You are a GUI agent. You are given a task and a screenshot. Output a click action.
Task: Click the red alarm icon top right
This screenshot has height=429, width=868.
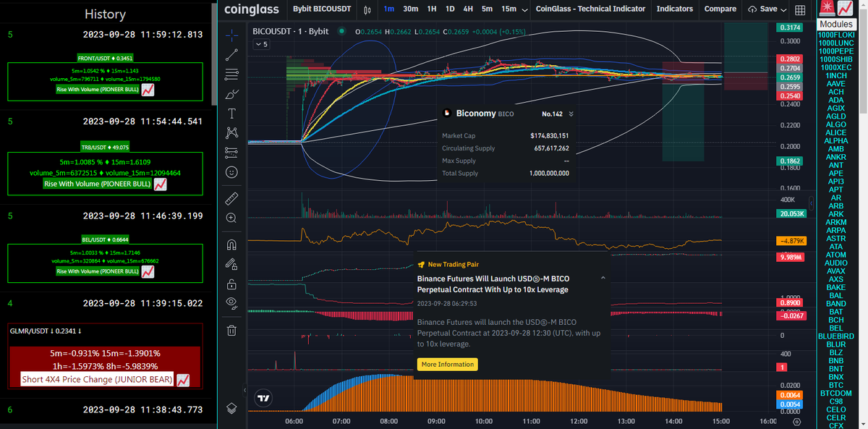point(825,9)
